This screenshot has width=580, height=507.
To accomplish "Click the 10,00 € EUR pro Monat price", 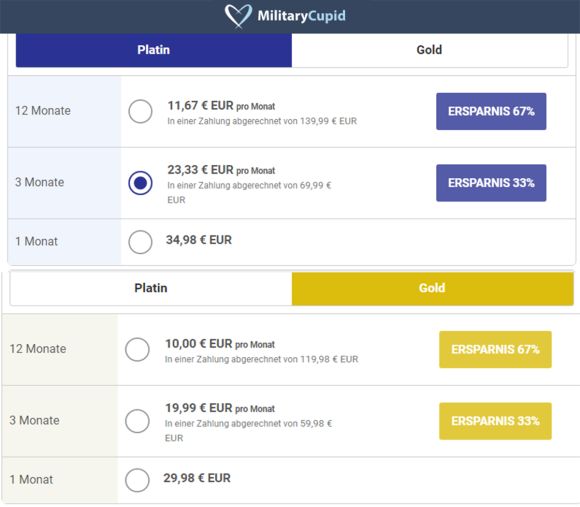I will click(x=220, y=344).
